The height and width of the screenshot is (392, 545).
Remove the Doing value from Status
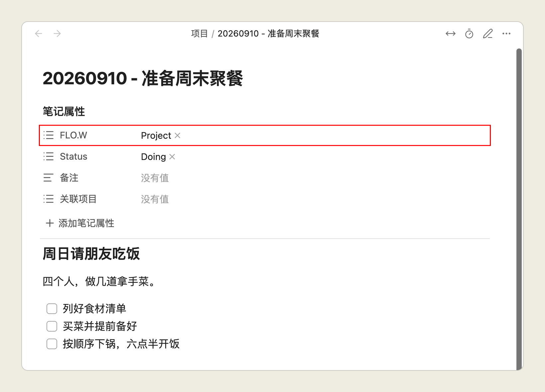point(172,157)
